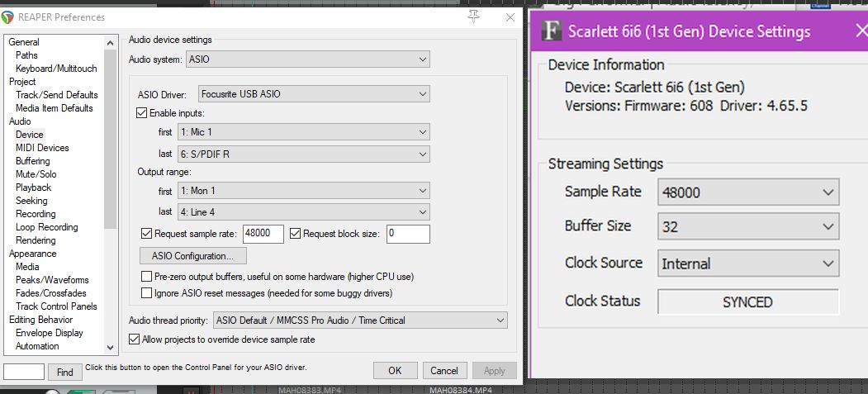Screen dimensions: 868x394
Task: Expand the Buffer Size dropdown in Streaming Settings
Action: click(x=748, y=226)
